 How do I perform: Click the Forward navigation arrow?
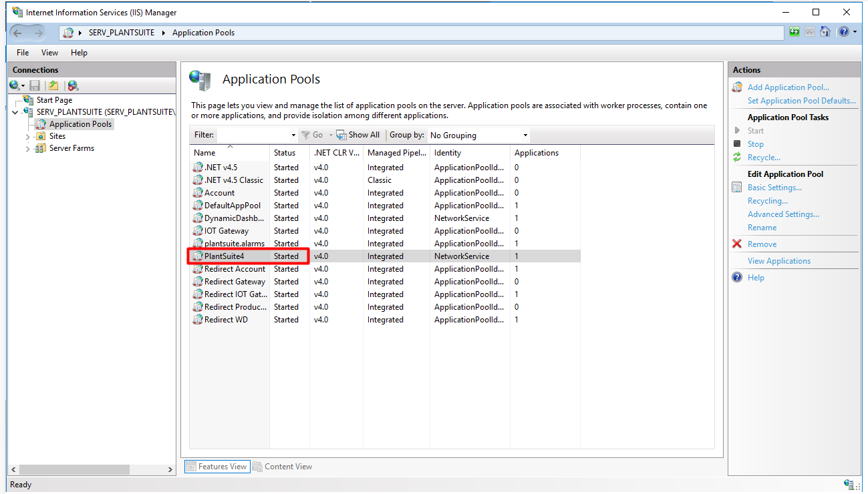(38, 33)
